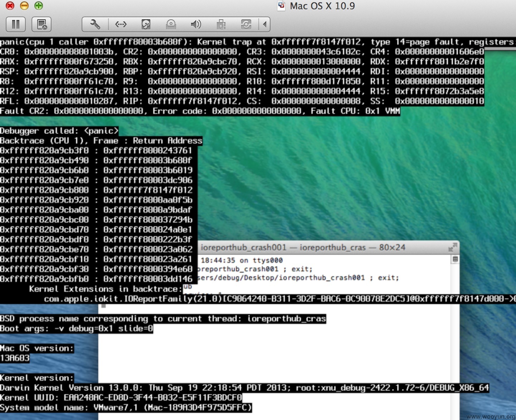The width and height of the screenshot is (516, 420).
Task: Pause the virtual machine
Action: pyautogui.click(x=16, y=24)
